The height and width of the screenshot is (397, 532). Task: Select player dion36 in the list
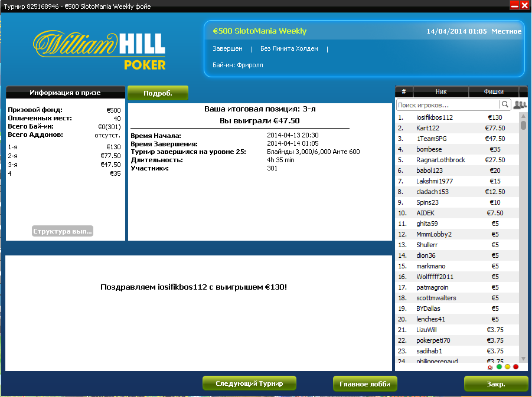pyautogui.click(x=458, y=255)
